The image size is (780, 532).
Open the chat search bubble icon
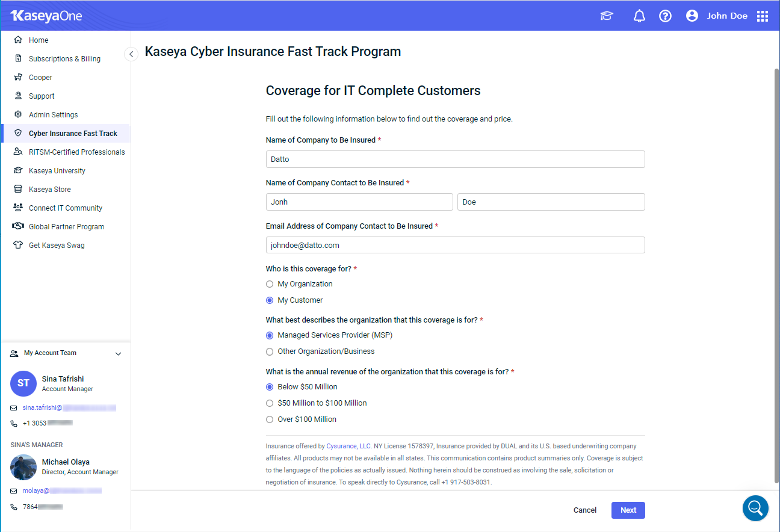coord(755,508)
